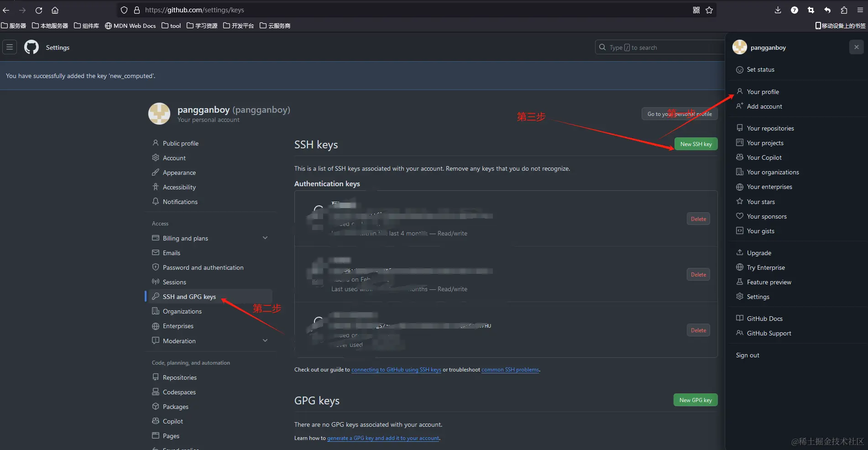
Task: Open Public profile settings
Action: click(181, 143)
